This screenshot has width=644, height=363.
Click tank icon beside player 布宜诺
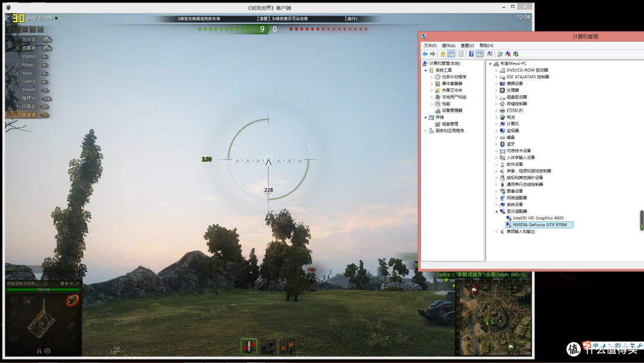click(45, 115)
